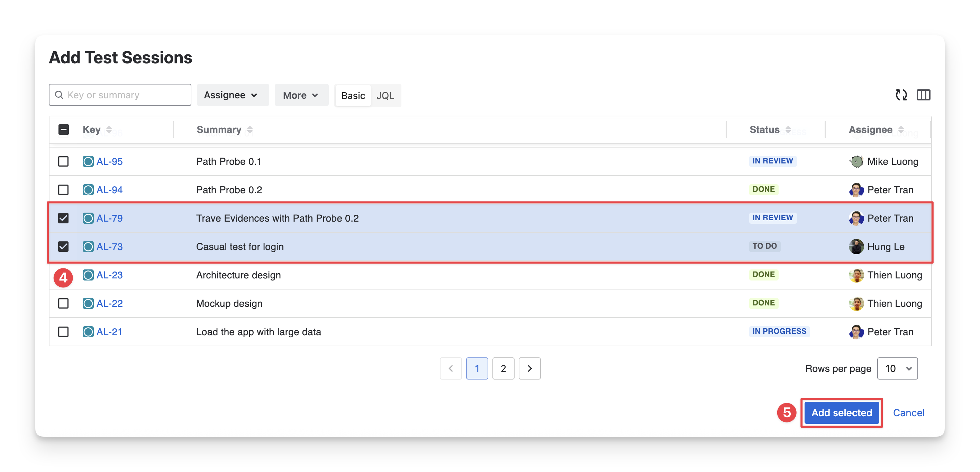Click the issue type icon for AL-95
Viewport: 980px width, 472px height.
coord(88,161)
